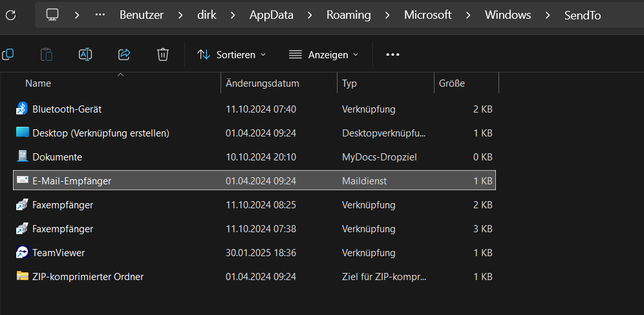Screen dimensions: 644x315
Task: Navigate to Roaming in breadcrumb
Action: click(x=349, y=15)
